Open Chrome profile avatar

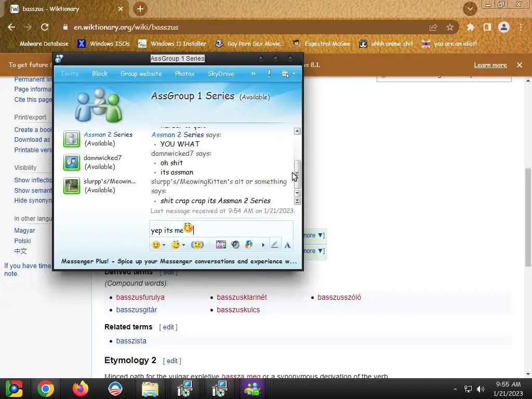point(504,27)
